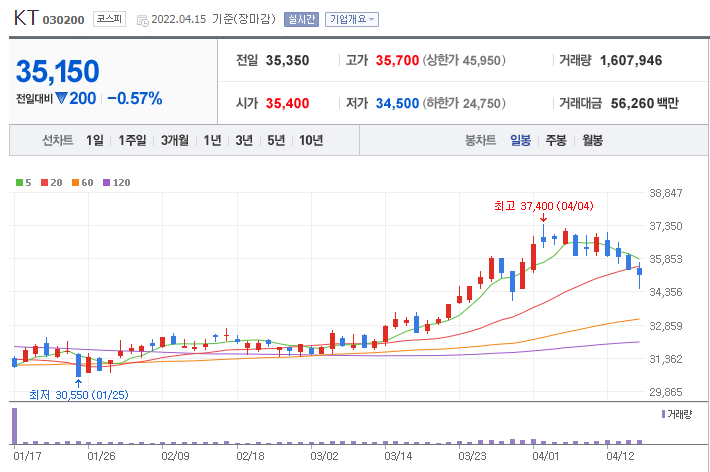
Task: Click the purple 거래량 legend swatch
Action: [663, 414]
